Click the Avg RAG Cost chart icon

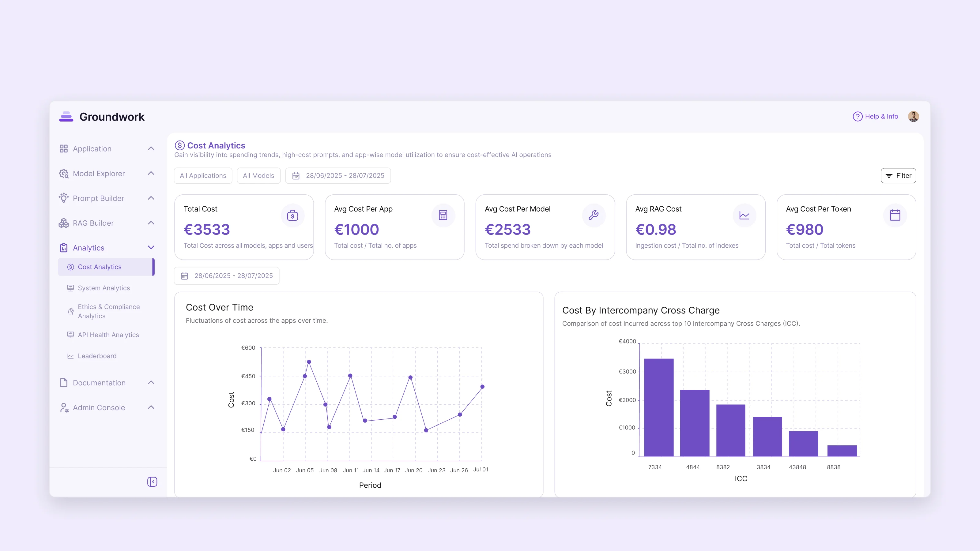coord(744,216)
